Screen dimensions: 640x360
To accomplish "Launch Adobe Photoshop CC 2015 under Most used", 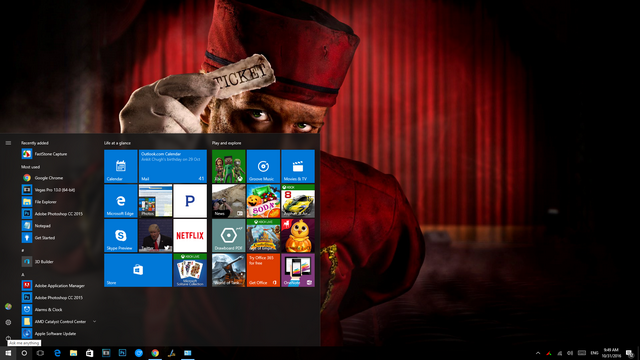I will [x=59, y=213].
